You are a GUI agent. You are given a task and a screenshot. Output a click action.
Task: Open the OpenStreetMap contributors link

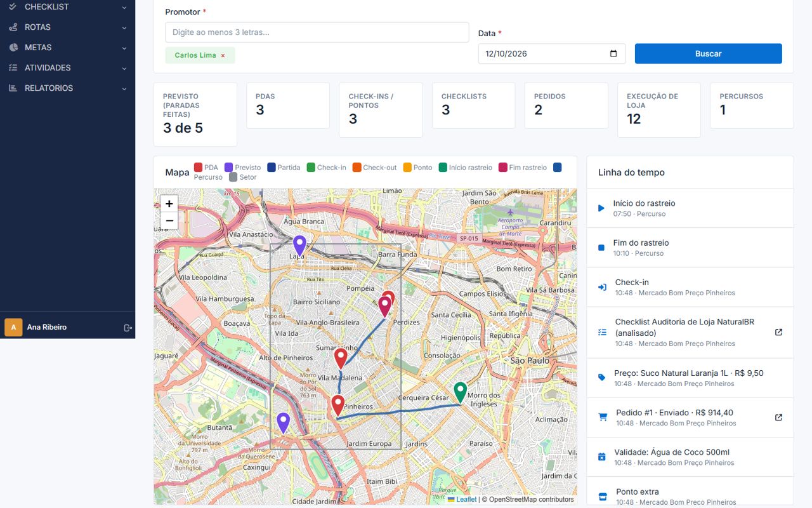click(532, 500)
